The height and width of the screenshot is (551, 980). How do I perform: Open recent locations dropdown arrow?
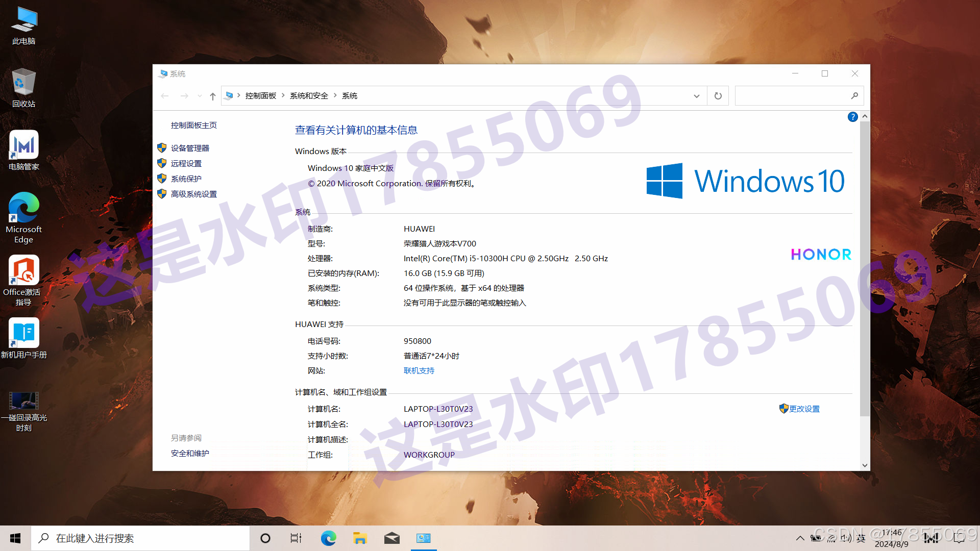(x=200, y=96)
